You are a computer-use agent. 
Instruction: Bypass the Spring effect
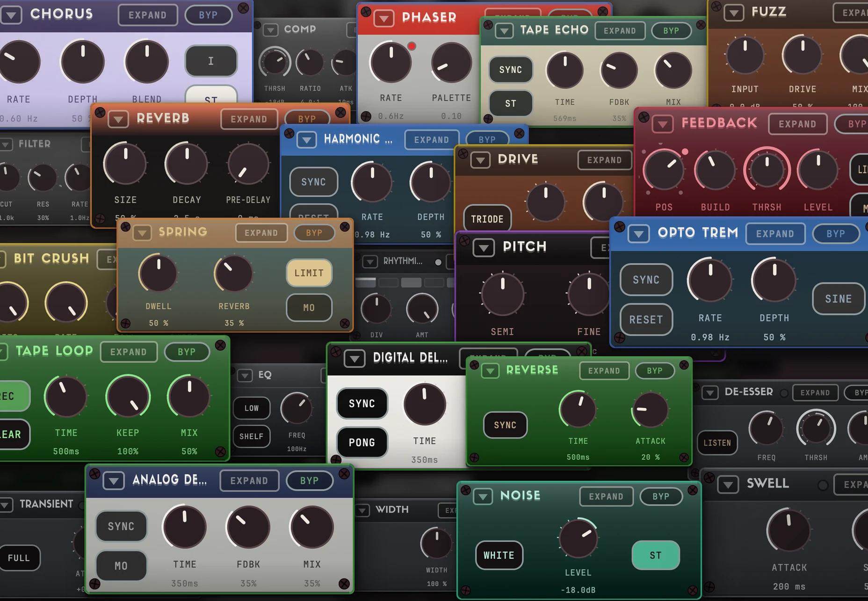[x=314, y=233]
